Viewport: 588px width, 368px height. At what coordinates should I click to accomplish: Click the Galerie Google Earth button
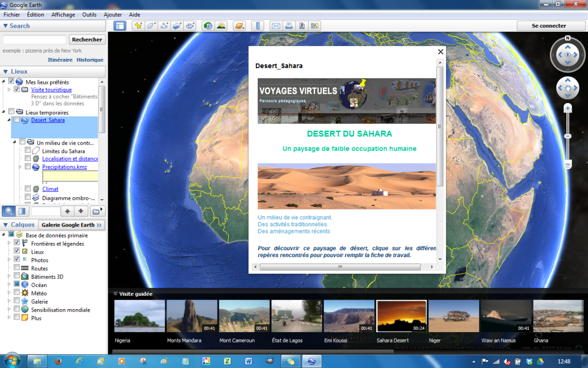point(72,225)
